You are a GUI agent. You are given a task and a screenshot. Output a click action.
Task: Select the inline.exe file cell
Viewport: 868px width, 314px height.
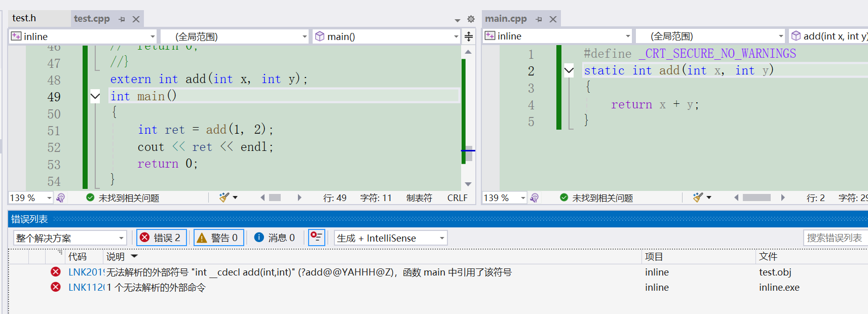point(779,287)
